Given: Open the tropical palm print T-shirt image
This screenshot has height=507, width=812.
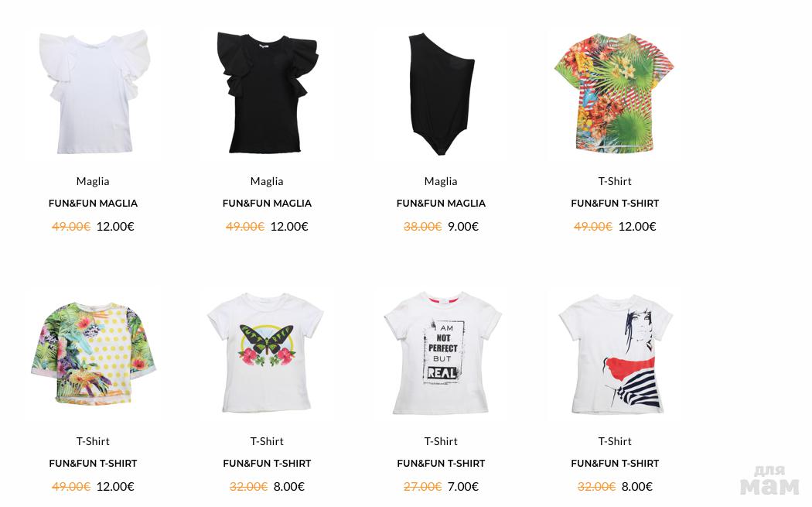Looking at the screenshot, I should 615,93.
